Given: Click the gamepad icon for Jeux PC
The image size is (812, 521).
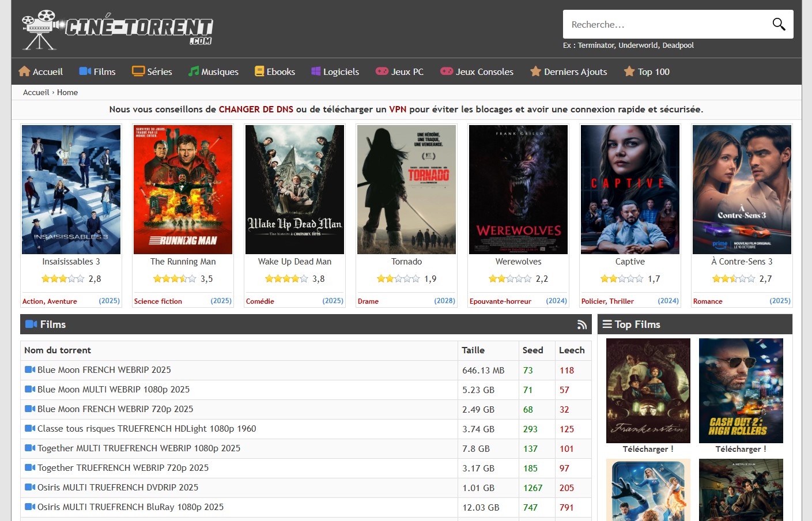Looking at the screenshot, I should 382,71.
